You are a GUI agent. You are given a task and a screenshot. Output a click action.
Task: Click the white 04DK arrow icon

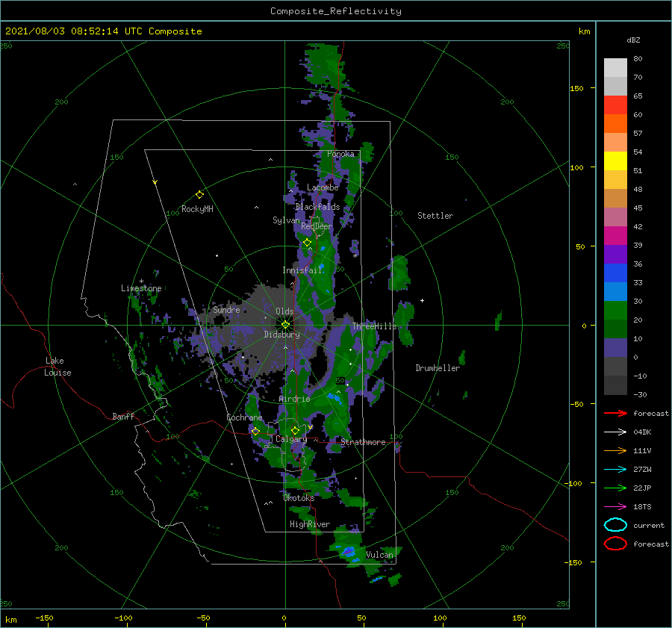pyautogui.click(x=615, y=432)
